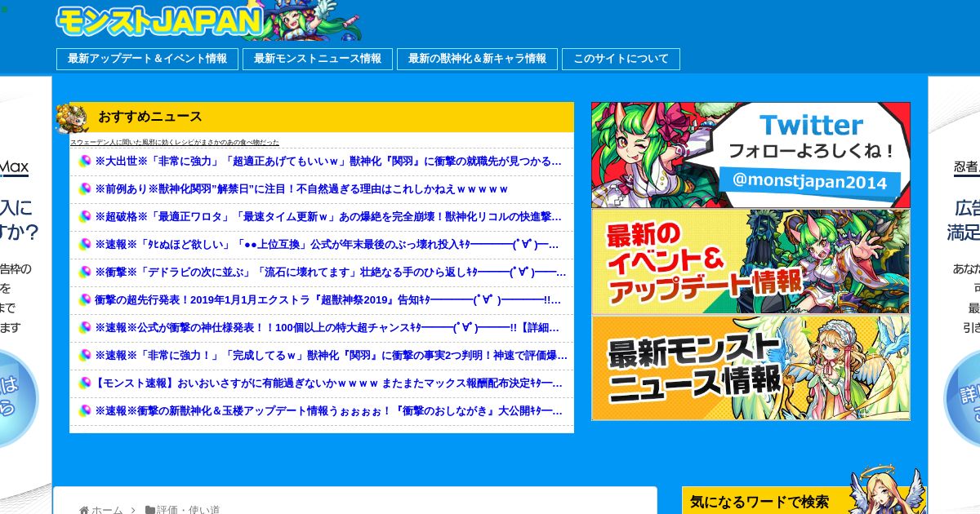Image resolution: width=980 pixels, height=514 pixels.
Task: Open 最新モンストニュース情報 yellow banner
Action: click(751, 368)
